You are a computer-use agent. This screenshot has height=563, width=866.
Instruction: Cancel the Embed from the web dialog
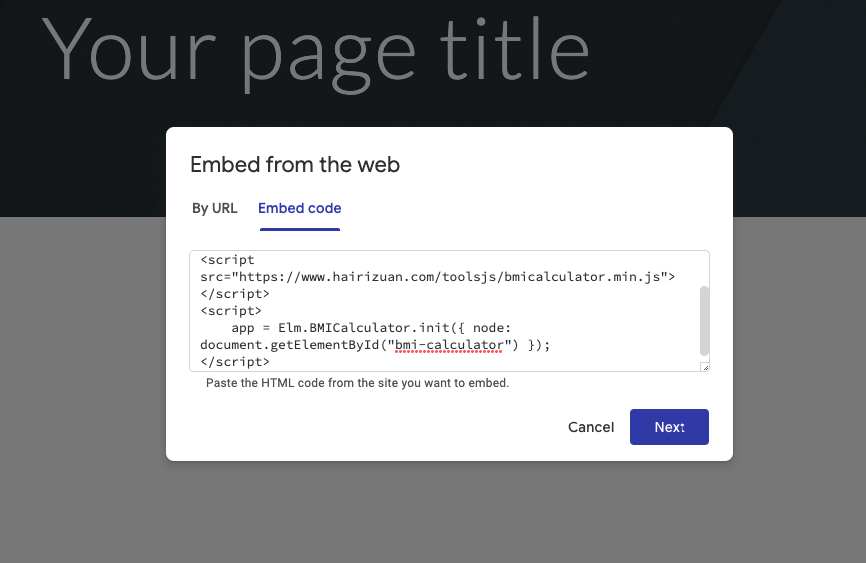[x=590, y=427]
